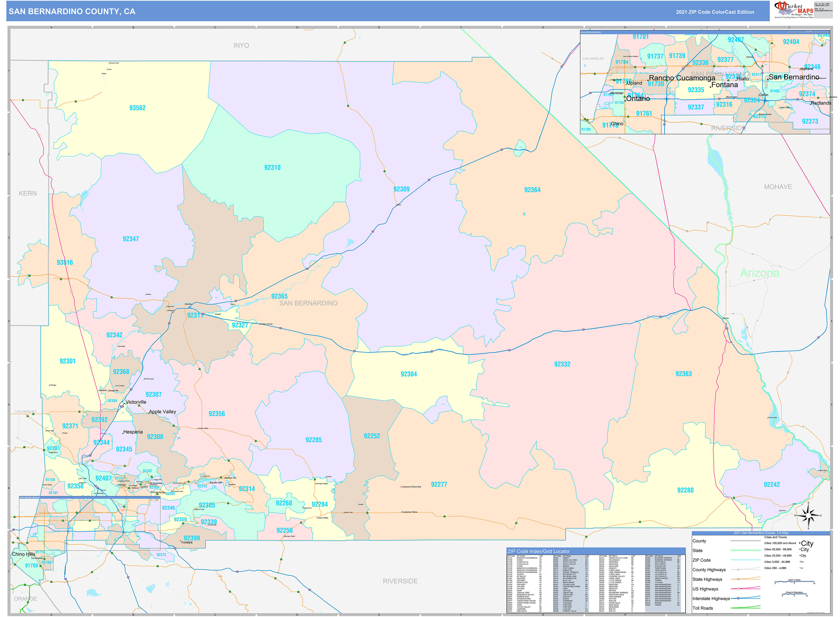Click ZIP code 92285 region label
This screenshot has width=840, height=617.
[313, 440]
